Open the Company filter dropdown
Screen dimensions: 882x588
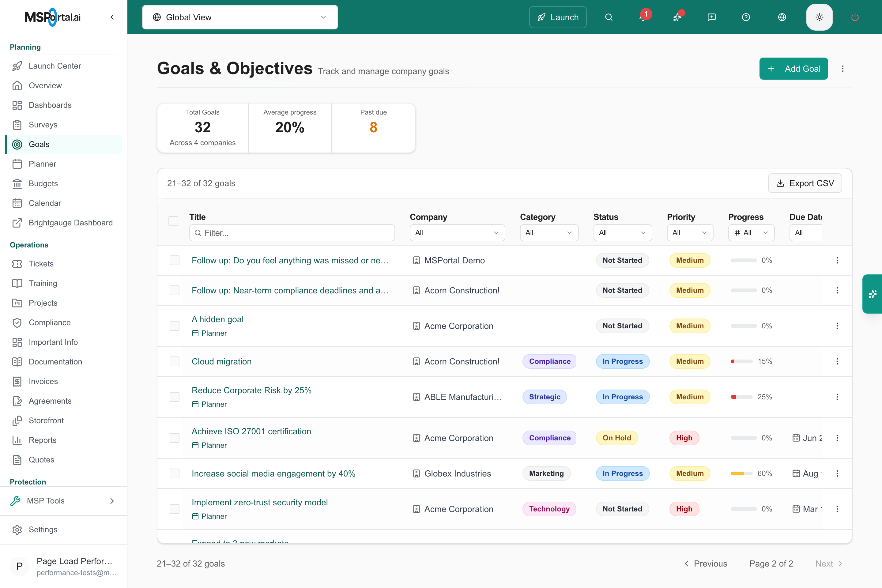457,232
